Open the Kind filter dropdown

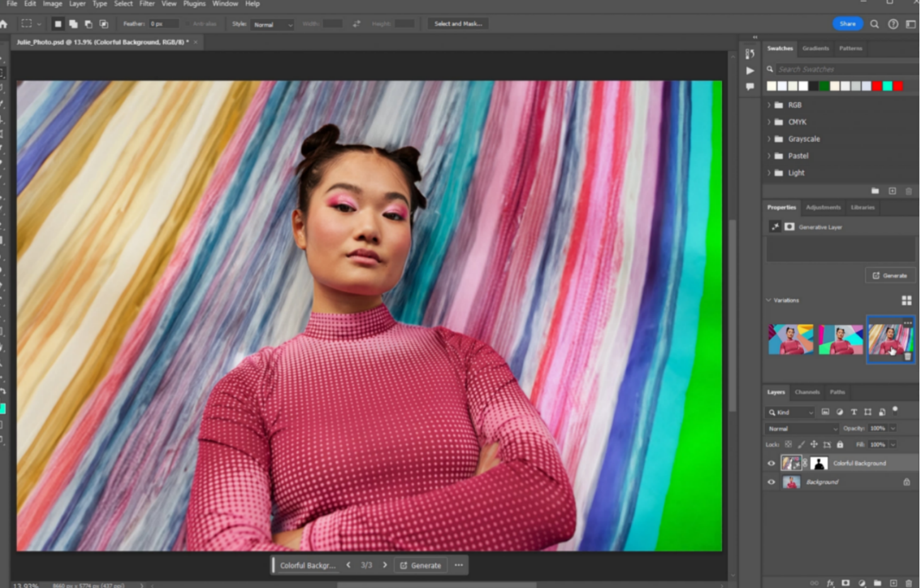791,412
